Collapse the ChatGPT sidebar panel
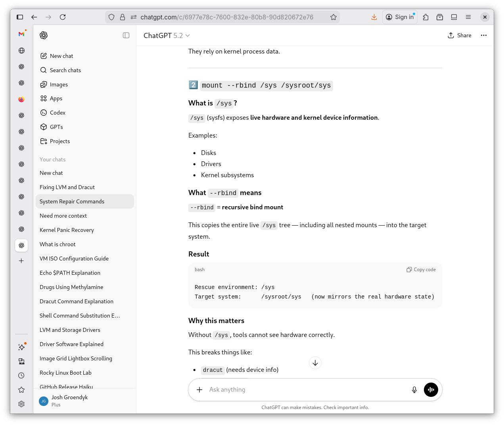Viewport: 504px width, 425px height. pyautogui.click(x=126, y=35)
